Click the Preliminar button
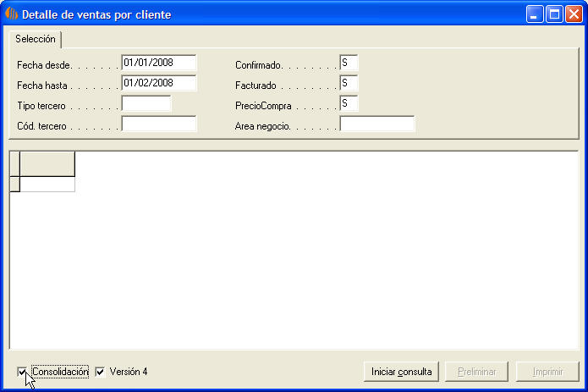 [477, 372]
